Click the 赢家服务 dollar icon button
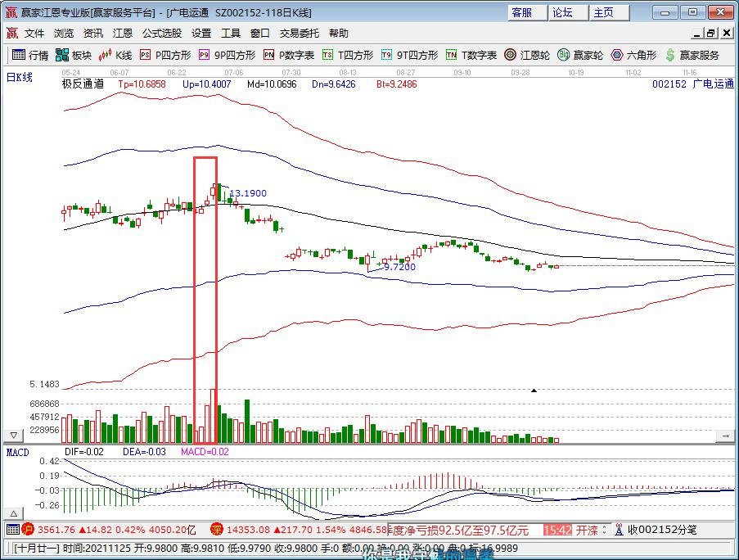This screenshot has width=739, height=560. pos(692,56)
